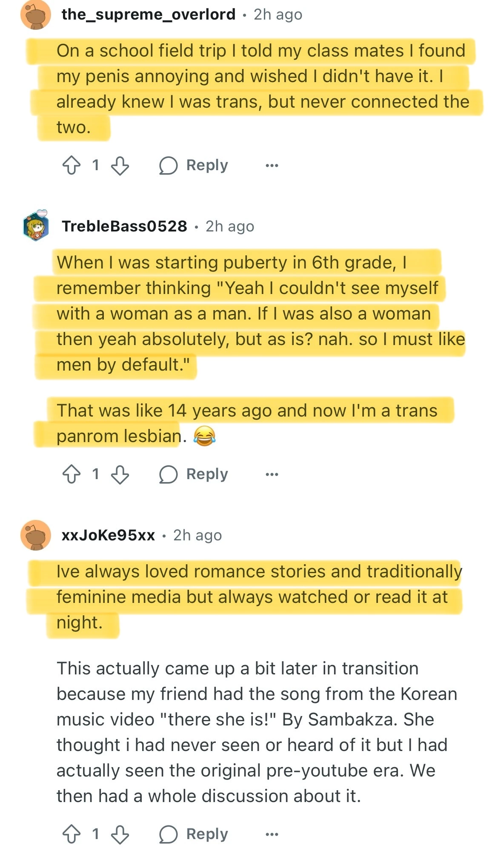The width and height of the screenshot is (498, 868).
Task: Upvote TrebleBass0528's comment
Action: tap(72, 474)
